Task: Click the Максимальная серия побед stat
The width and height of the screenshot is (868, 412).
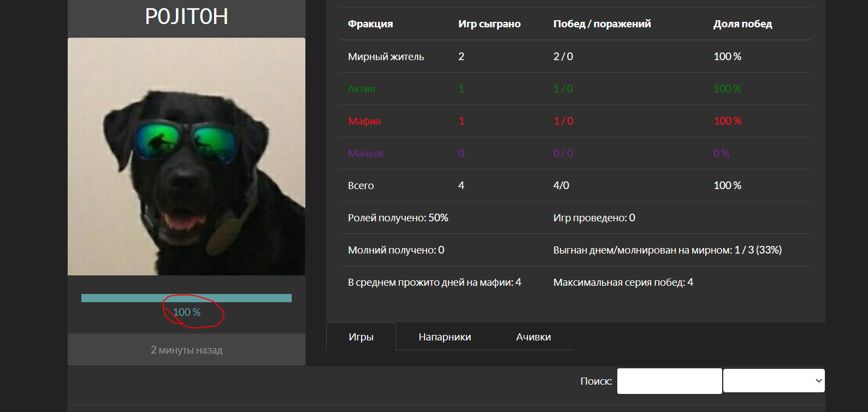Action: coord(623,282)
